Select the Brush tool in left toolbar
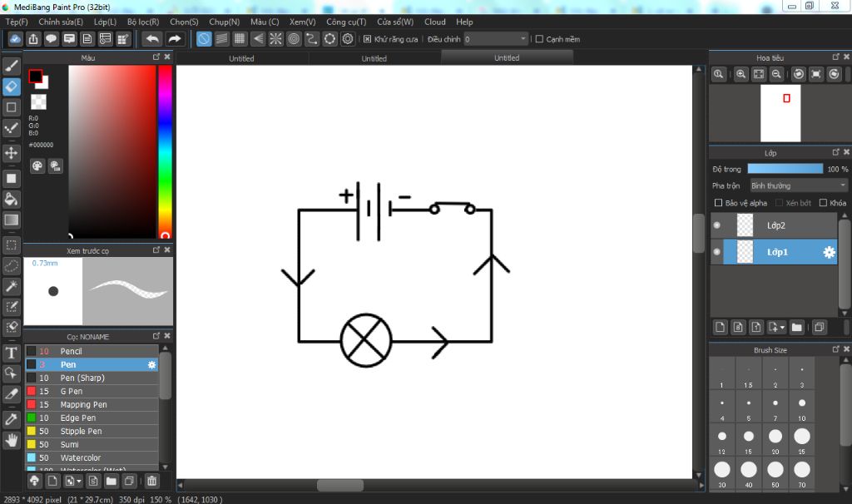The image size is (852, 504). click(x=12, y=67)
